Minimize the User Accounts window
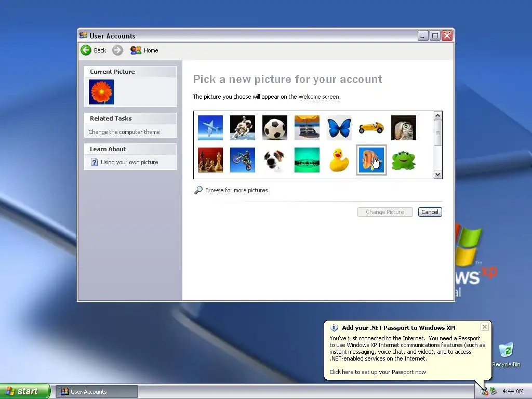 pyautogui.click(x=422, y=36)
